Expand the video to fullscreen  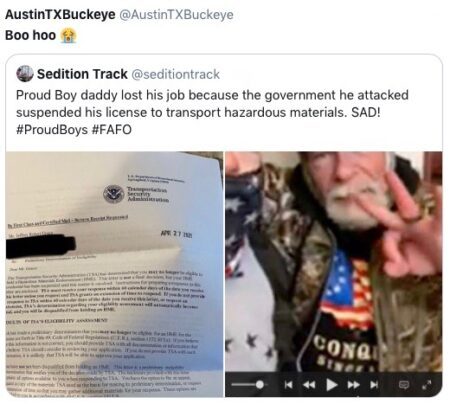click(x=426, y=385)
